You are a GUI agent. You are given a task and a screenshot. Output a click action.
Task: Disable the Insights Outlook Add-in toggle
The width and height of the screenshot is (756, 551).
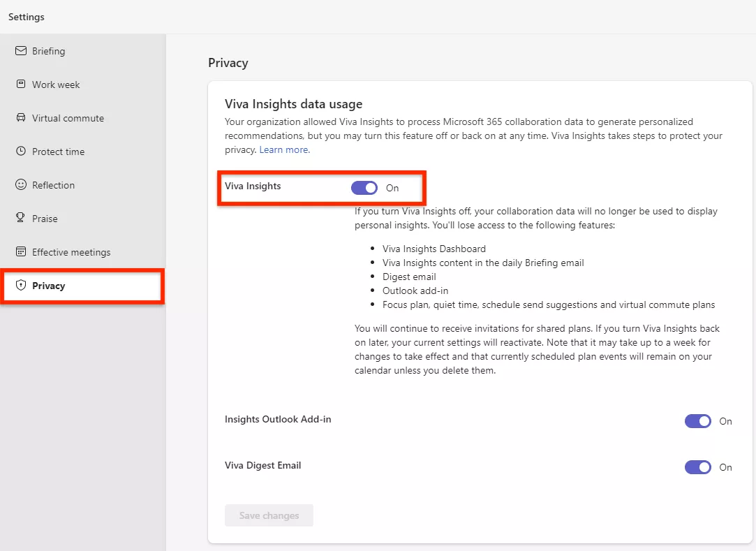coord(697,421)
